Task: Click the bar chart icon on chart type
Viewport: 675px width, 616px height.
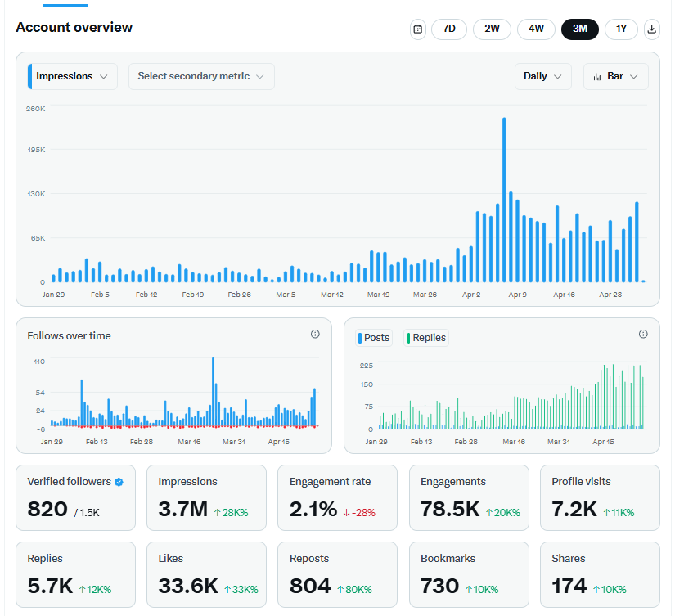Action: pyautogui.click(x=597, y=77)
